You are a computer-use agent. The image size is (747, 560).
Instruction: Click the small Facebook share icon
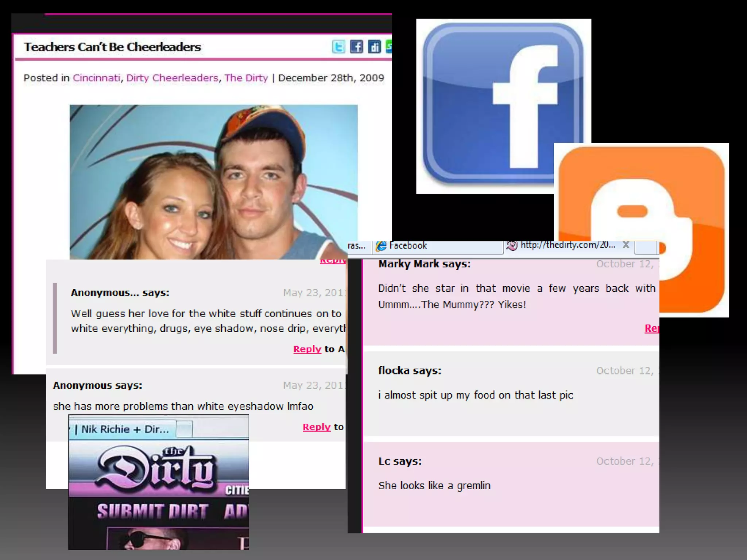click(x=356, y=47)
